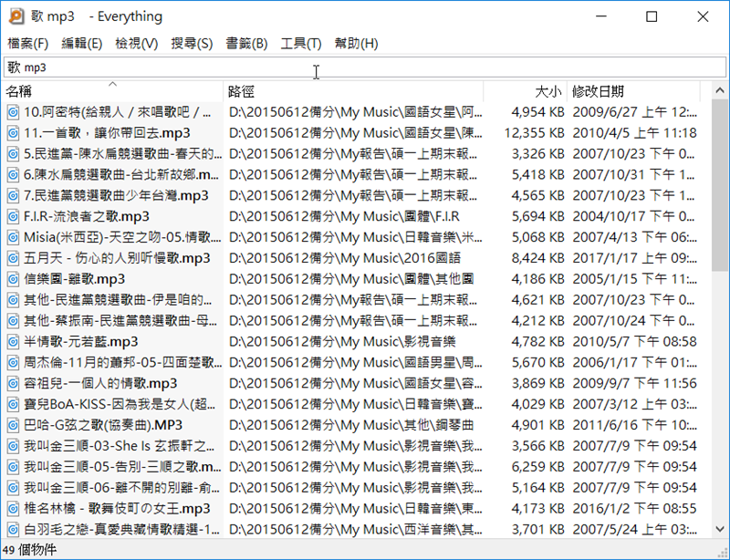The width and height of the screenshot is (730, 560).
Task: Click path D:\20150612備分\My Music\2016國語
Action: pos(345,258)
